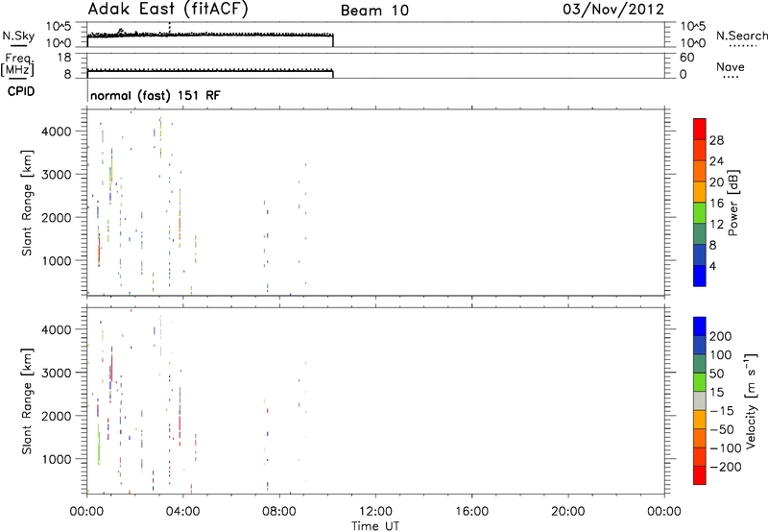
Task: Click the '16:00' time tick label
Action: (471, 512)
